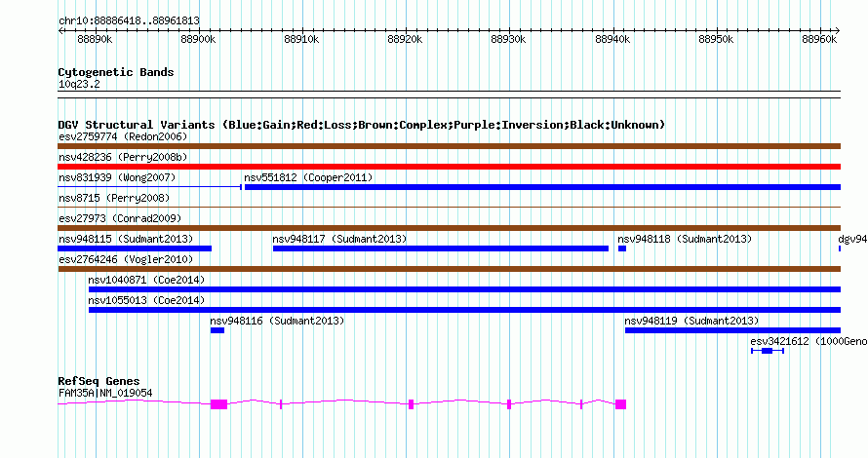
Task: Click the esv2764246 (Vogler2010) label
Action: point(126,259)
